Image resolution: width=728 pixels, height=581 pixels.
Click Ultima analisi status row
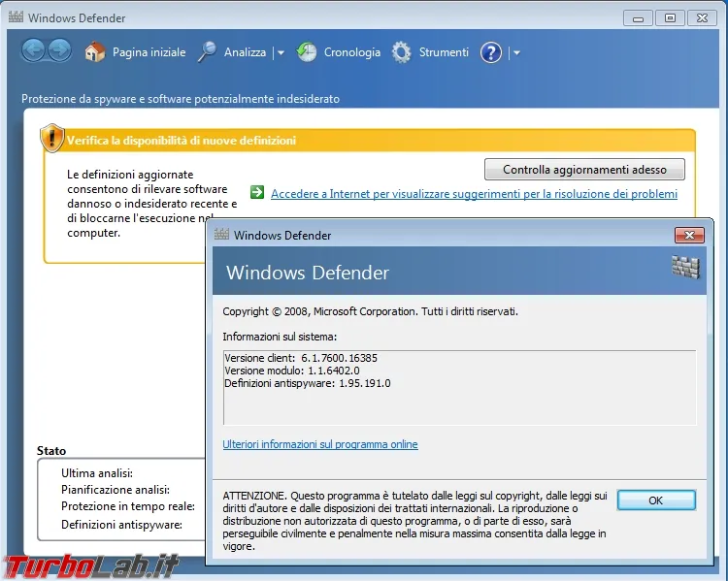[x=97, y=473]
